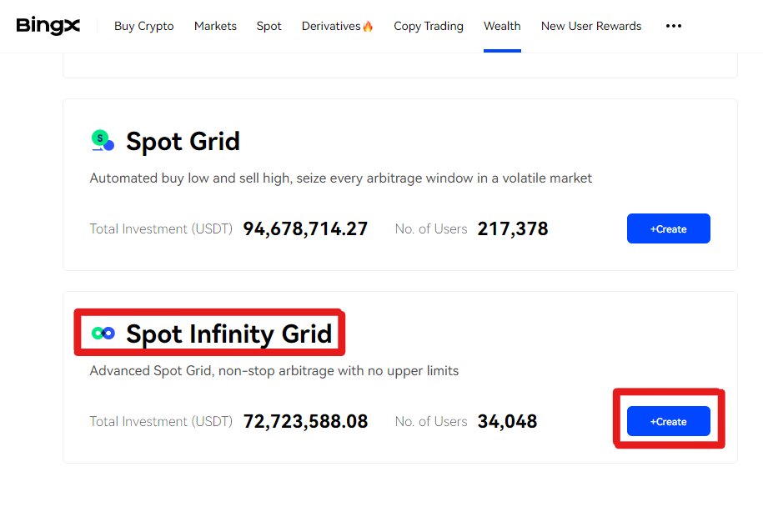
Task: Open New User Rewards
Action: point(591,26)
